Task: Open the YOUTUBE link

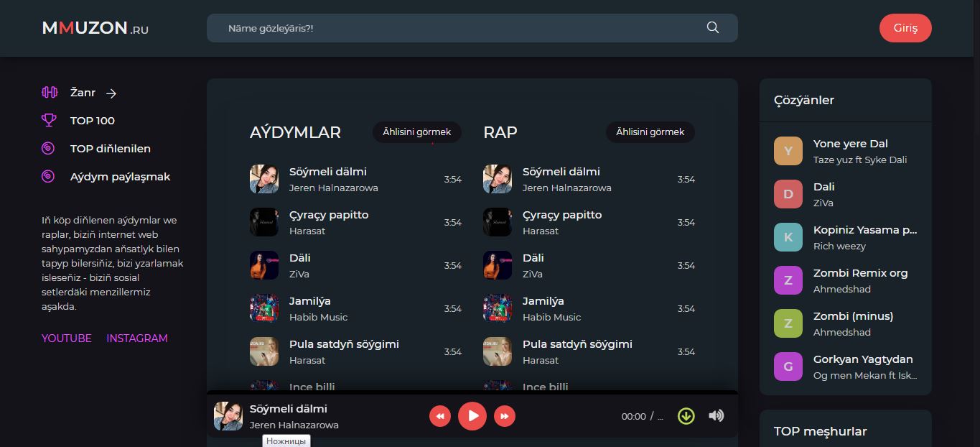Action: [x=67, y=338]
